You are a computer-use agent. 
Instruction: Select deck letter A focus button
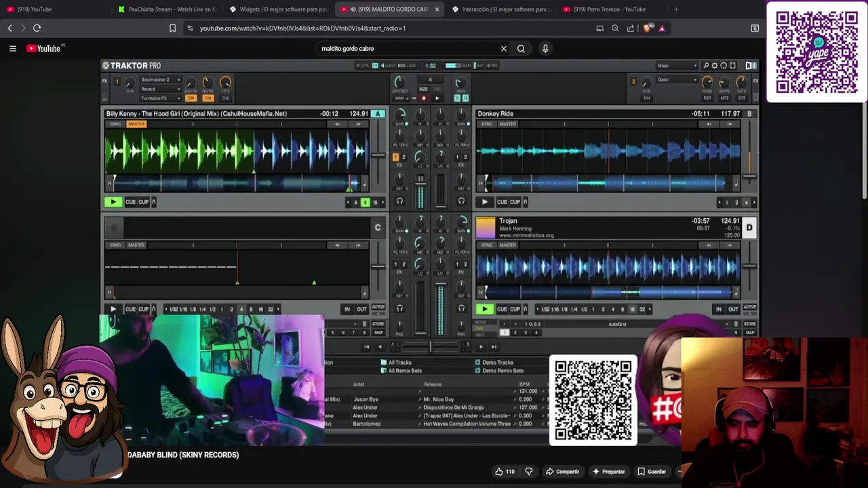click(x=378, y=114)
